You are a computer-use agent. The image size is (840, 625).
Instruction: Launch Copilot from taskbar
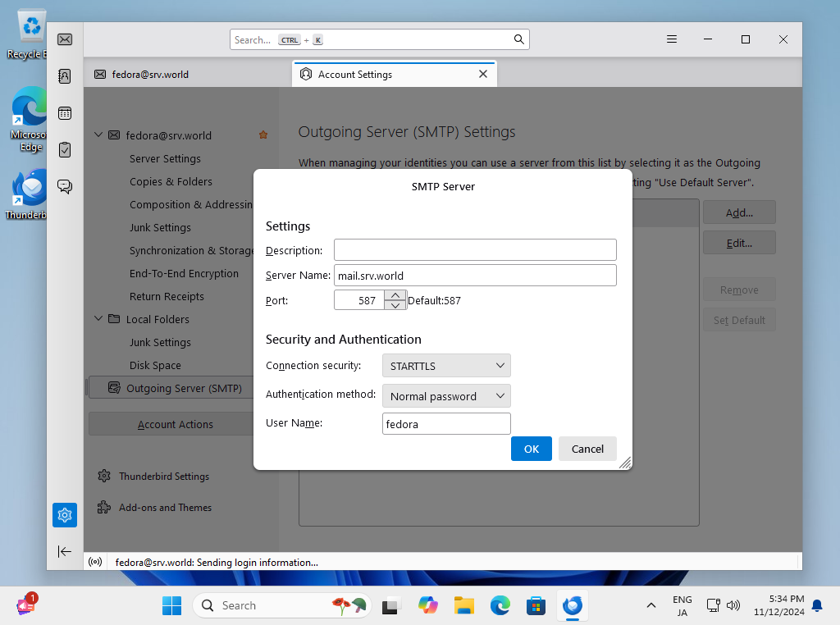427,605
